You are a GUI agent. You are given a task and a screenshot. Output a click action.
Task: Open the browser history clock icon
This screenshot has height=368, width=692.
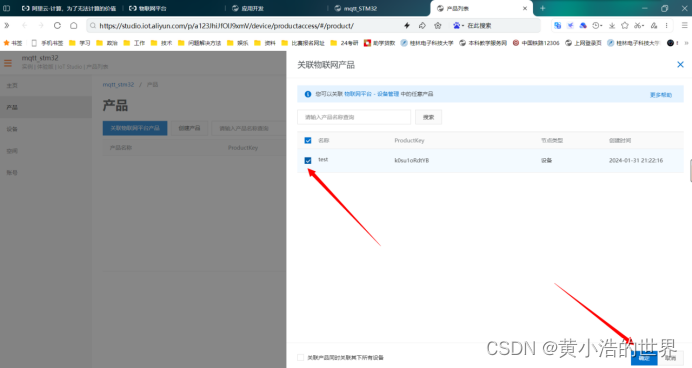point(597,26)
